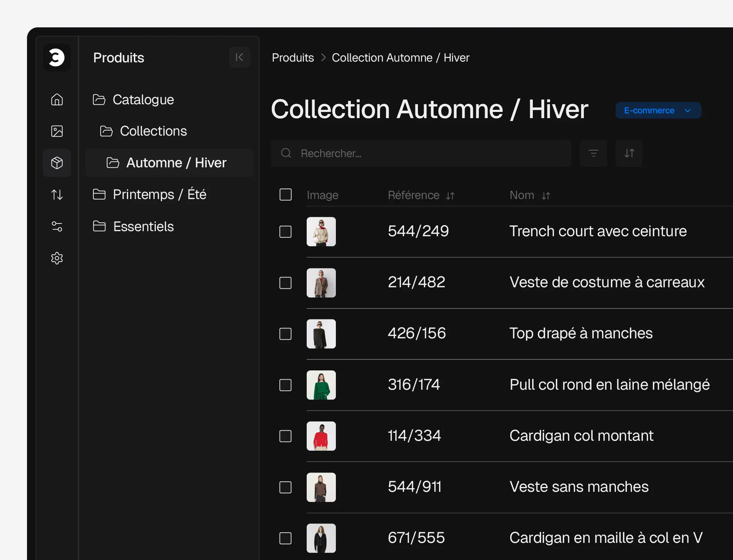Click the home icon in sidebar

[x=57, y=100]
